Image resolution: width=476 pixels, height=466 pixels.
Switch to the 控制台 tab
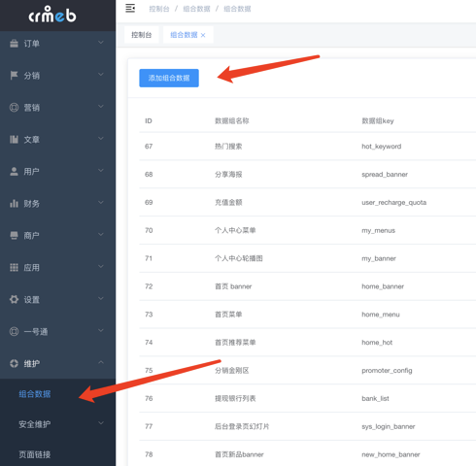point(142,35)
